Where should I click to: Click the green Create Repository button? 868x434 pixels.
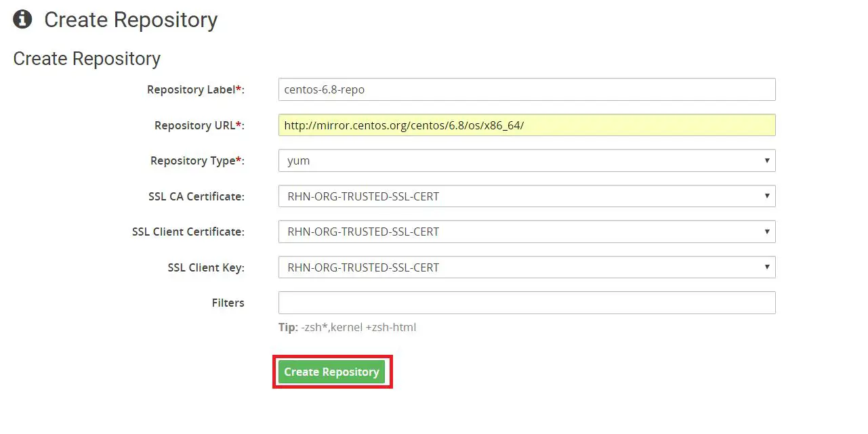click(x=331, y=372)
